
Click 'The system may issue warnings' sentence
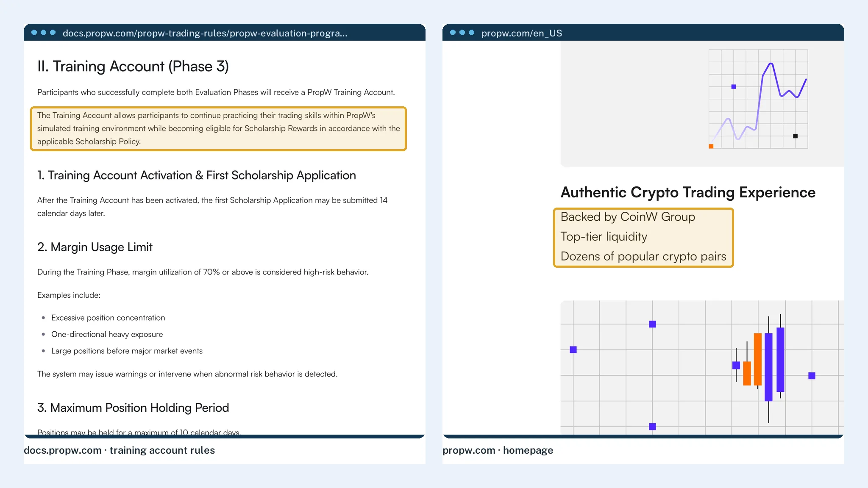(x=187, y=374)
